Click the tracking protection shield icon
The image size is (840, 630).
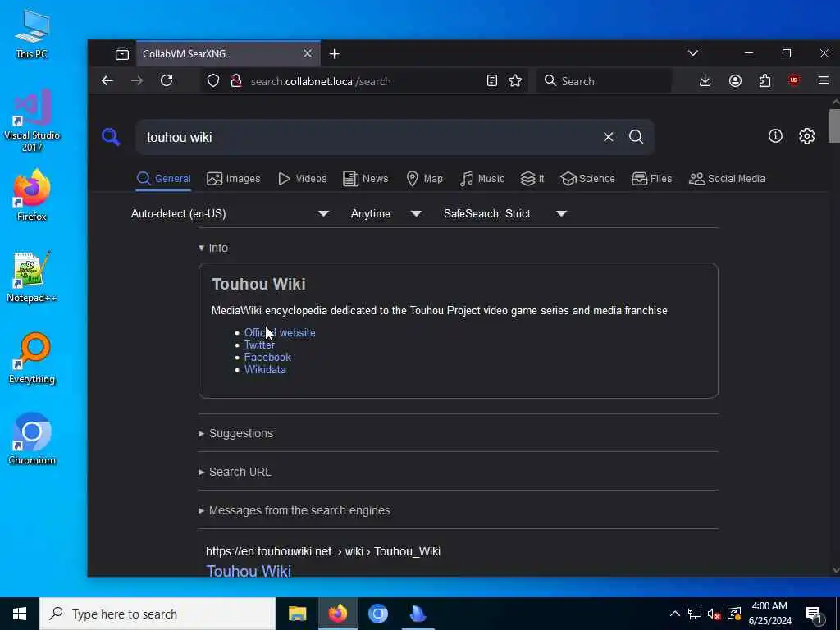point(213,81)
